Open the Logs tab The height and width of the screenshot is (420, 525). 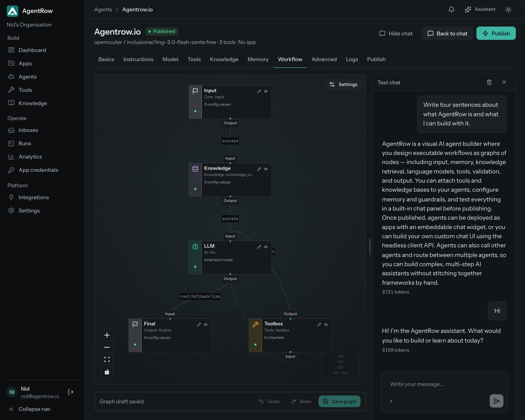352,59
